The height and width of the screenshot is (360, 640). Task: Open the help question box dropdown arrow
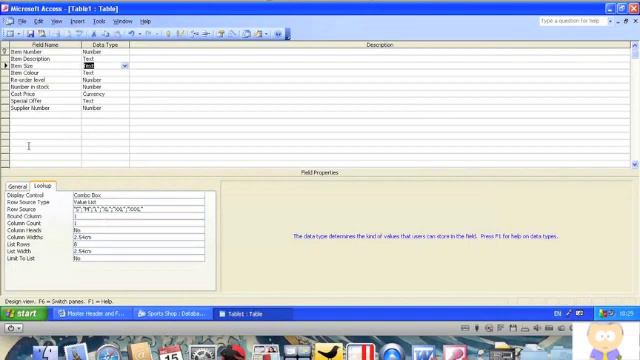610,21
